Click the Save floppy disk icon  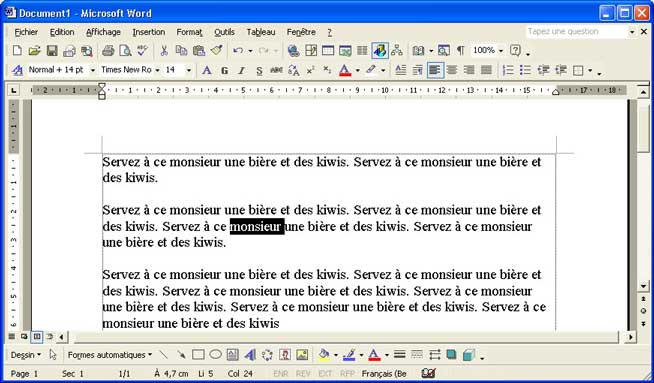(x=52, y=51)
